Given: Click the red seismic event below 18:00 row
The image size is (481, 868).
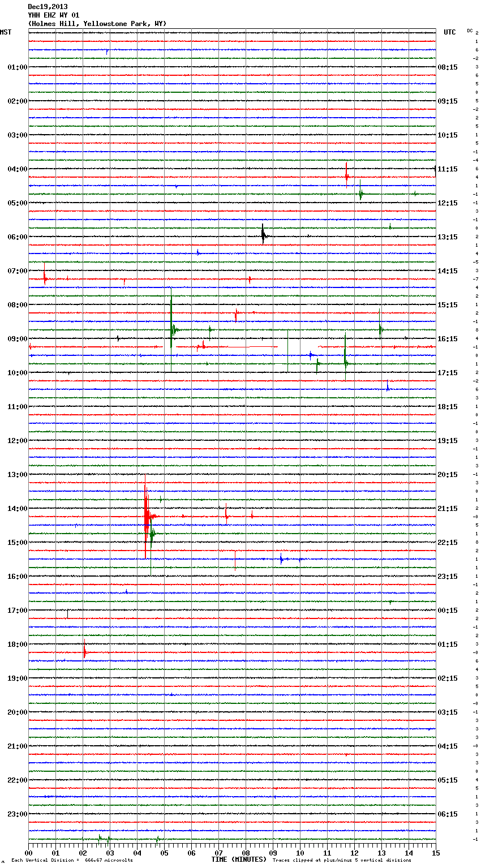Looking at the screenshot, I should tap(85, 652).
